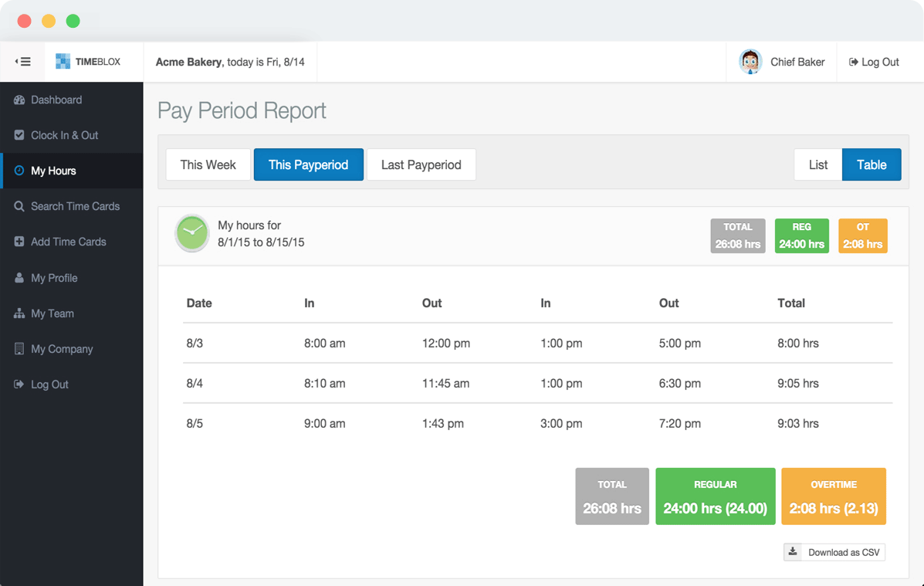This screenshot has height=586, width=924.
Task: Switch the report to List view
Action: pyautogui.click(x=818, y=164)
